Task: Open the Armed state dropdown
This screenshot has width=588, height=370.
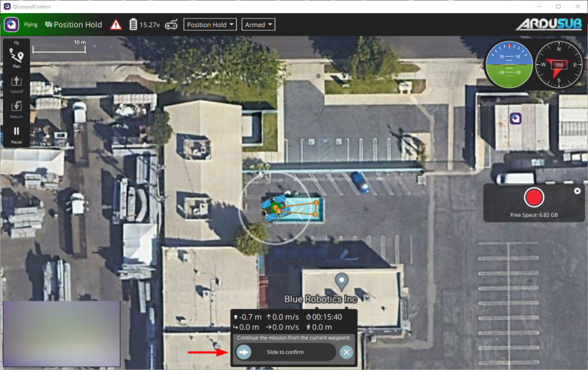Action: [258, 25]
